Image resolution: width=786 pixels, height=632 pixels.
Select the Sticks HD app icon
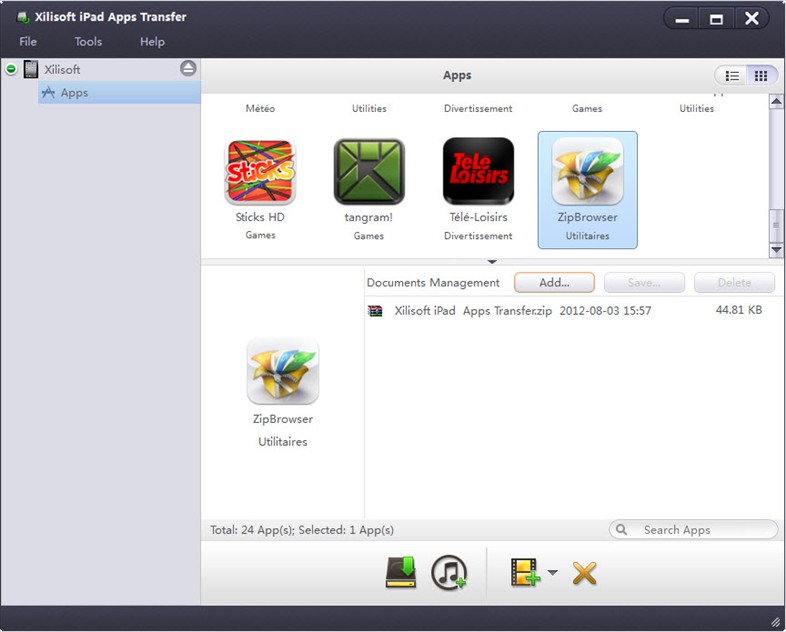tap(260, 172)
